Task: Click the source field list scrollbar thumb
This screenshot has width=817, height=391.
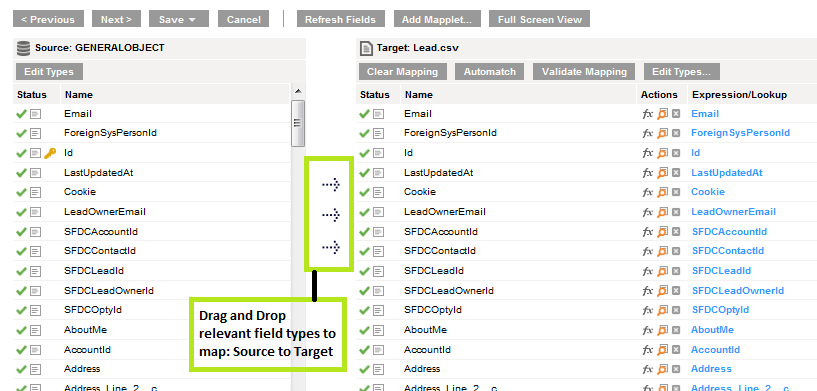Action: (298, 124)
